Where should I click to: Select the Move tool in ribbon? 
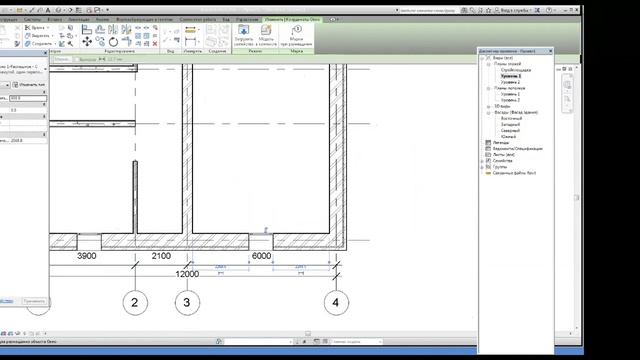pos(87,41)
